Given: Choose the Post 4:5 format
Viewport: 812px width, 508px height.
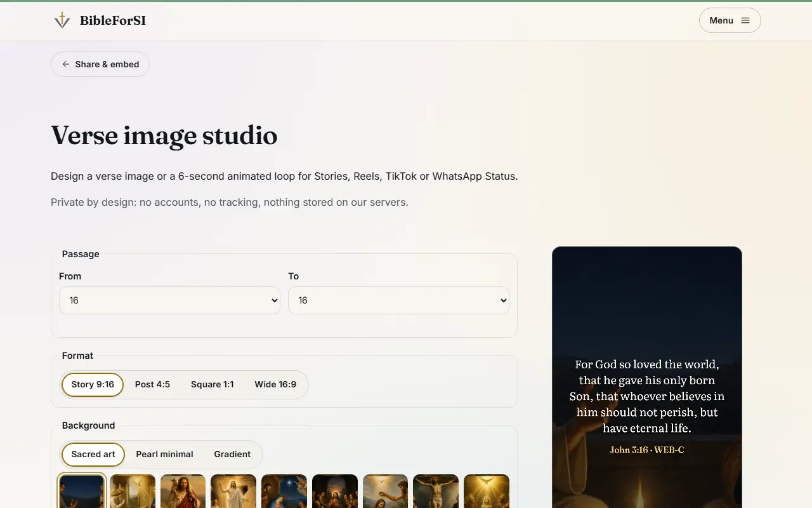Looking at the screenshot, I should tap(152, 385).
